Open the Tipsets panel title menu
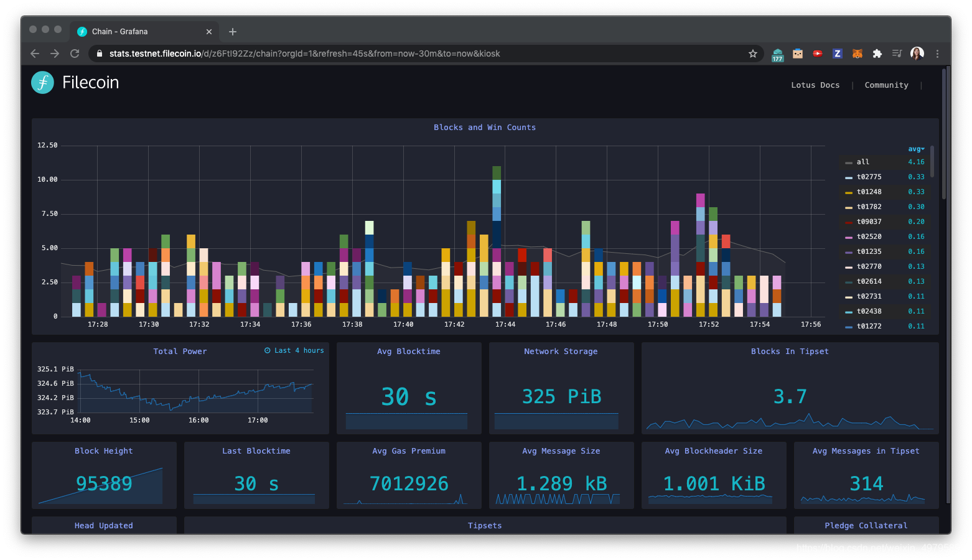Image resolution: width=972 pixels, height=560 pixels. pyautogui.click(x=485, y=526)
